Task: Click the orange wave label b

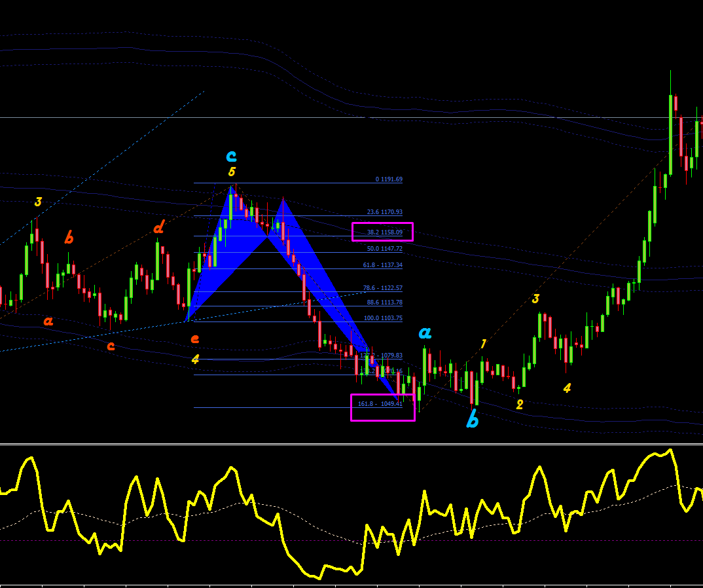Action: pos(69,237)
